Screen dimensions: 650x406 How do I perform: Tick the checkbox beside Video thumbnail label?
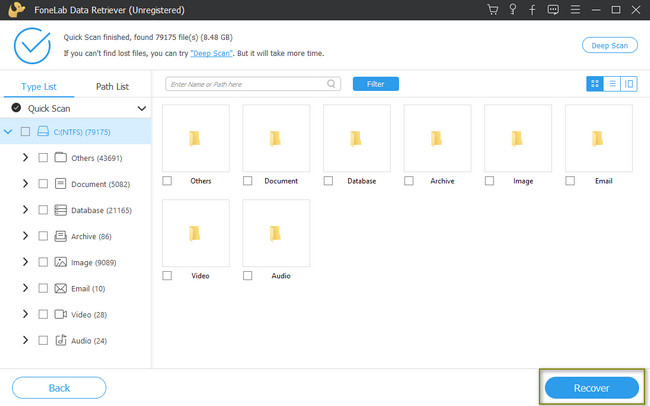(x=167, y=275)
